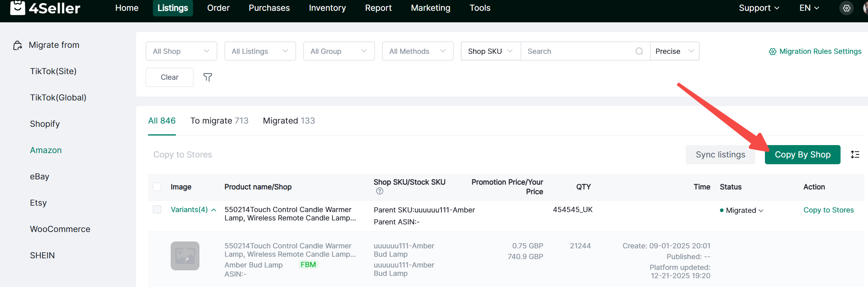Click the Migration Rules Settings gear icon

[772, 52]
